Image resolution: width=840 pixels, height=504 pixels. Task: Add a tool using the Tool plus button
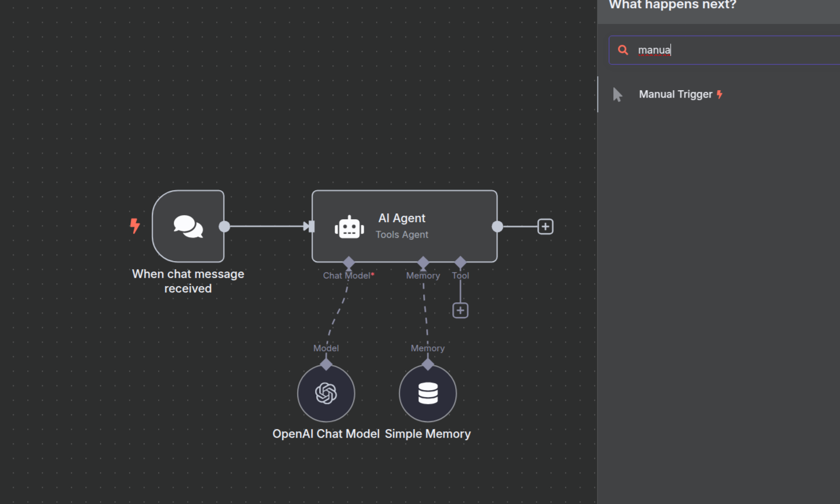coord(460,310)
